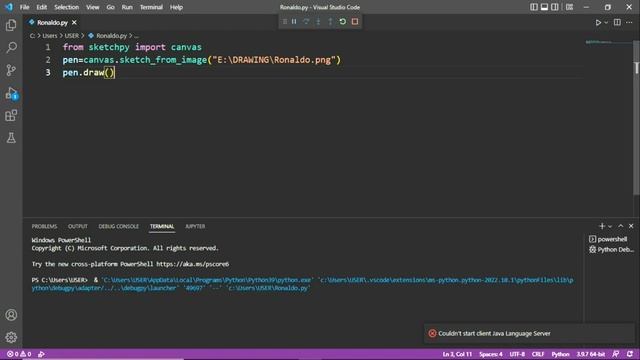Viewport: 640px width, 360px height.
Task: Switch to the Terminal tab
Action: (162, 226)
